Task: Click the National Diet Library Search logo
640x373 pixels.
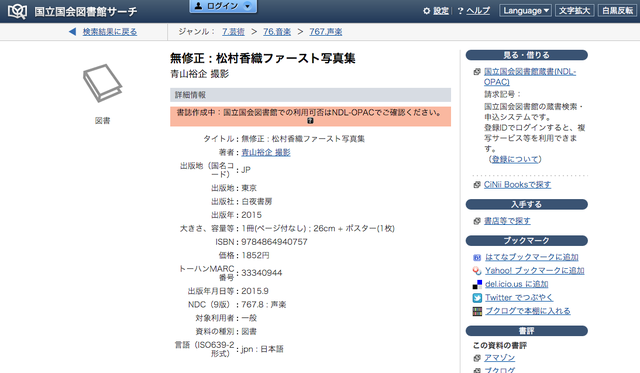Action: pos(73,11)
